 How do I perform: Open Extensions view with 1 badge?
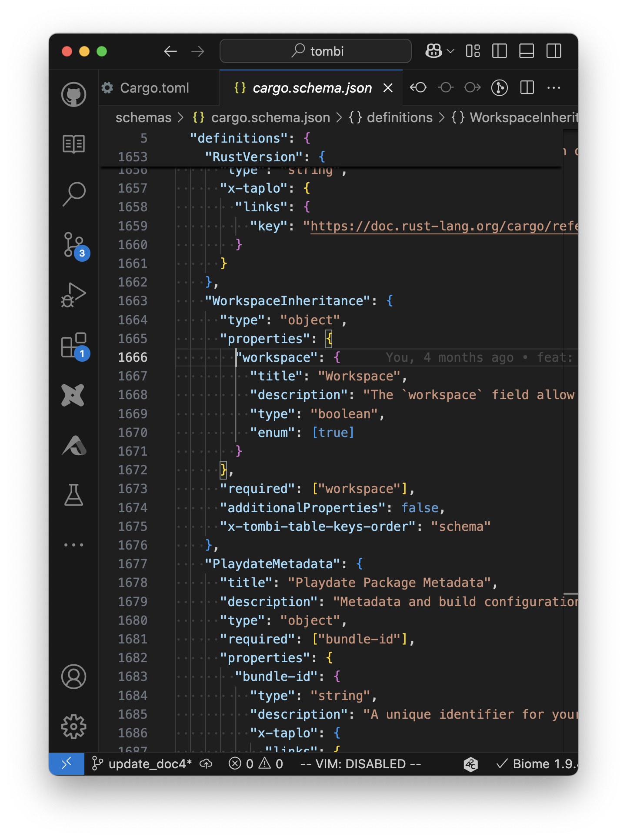[75, 347]
